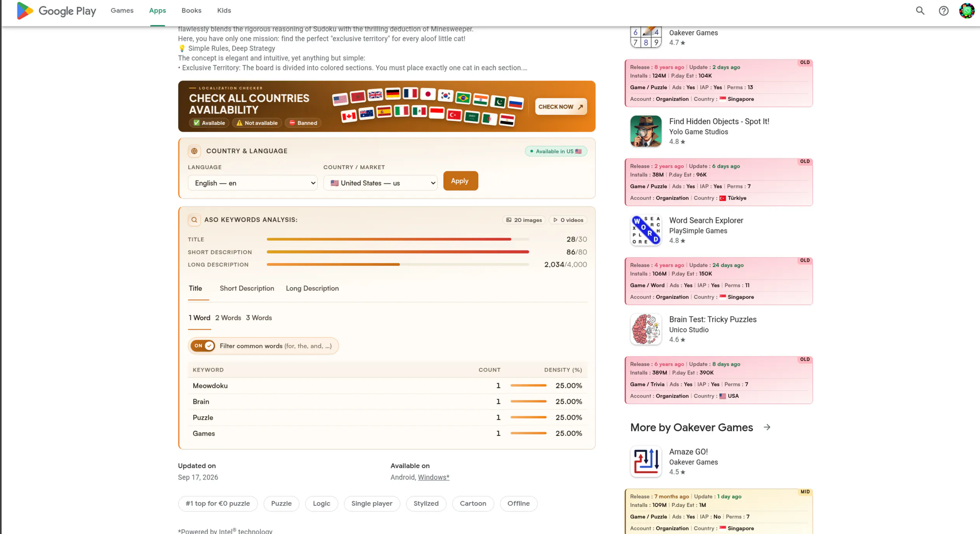980x534 pixels.
Task: Click the red Banned legend badge
Action: (x=303, y=123)
